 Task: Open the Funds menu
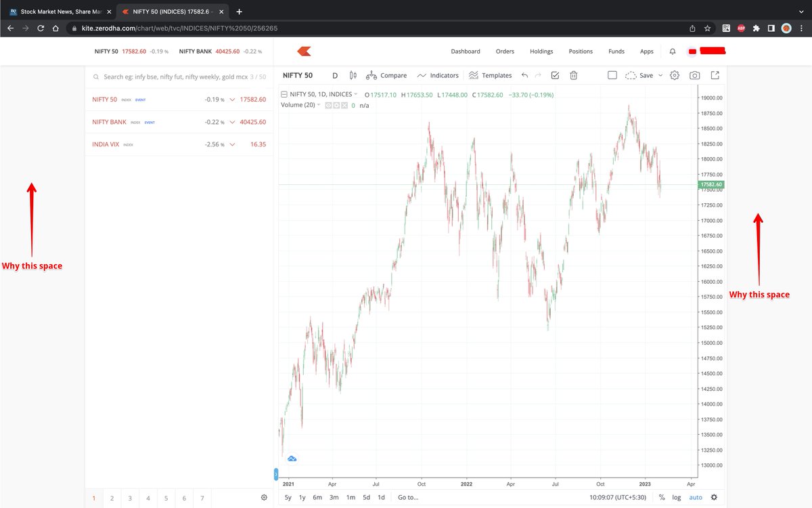pyautogui.click(x=616, y=51)
